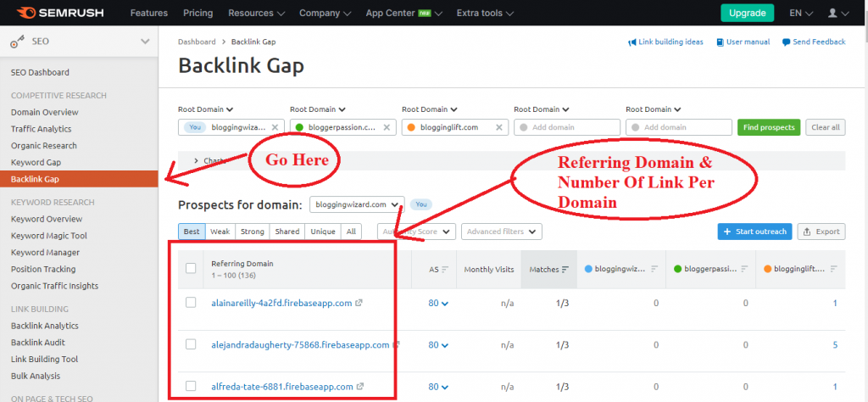This screenshot has width=868, height=402.
Task: Sort by AS column icon
Action: (445, 269)
